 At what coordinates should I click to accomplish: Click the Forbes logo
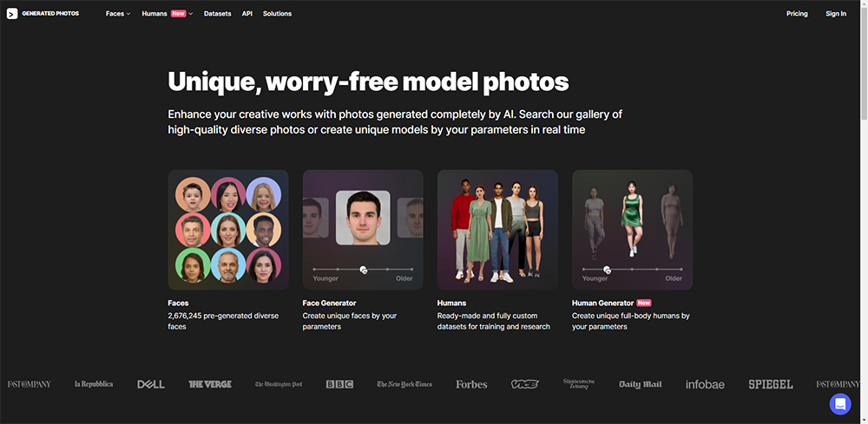(x=471, y=384)
